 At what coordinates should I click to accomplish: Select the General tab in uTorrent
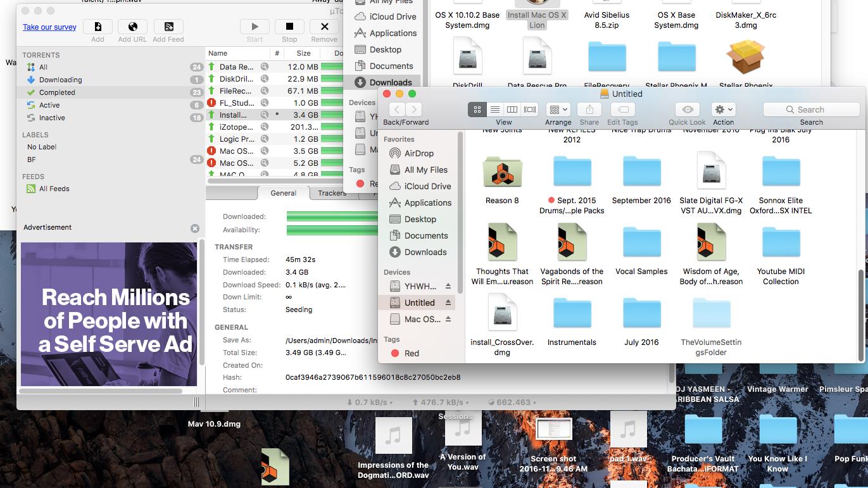point(283,193)
